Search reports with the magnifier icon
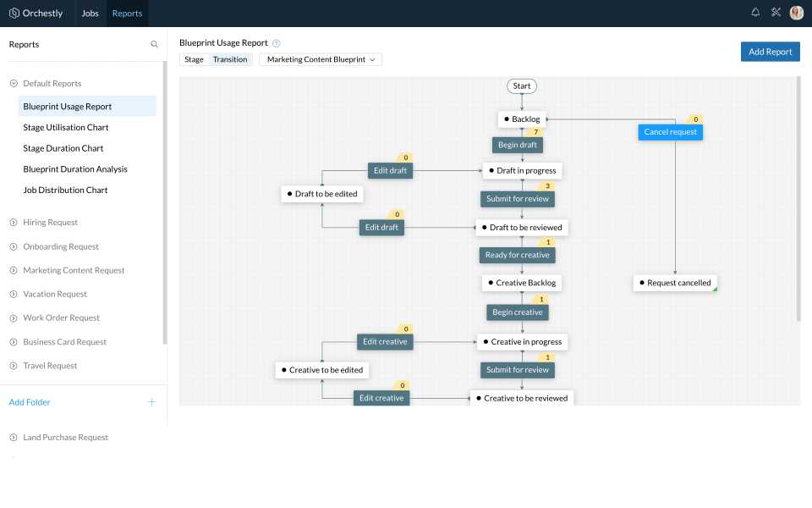This screenshot has width=812, height=508. pos(154,45)
